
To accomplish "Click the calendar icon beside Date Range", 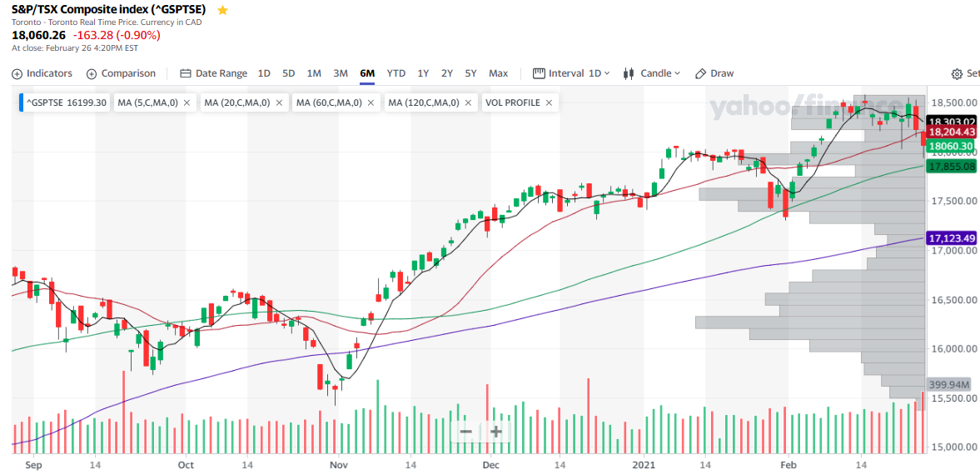I will point(186,73).
